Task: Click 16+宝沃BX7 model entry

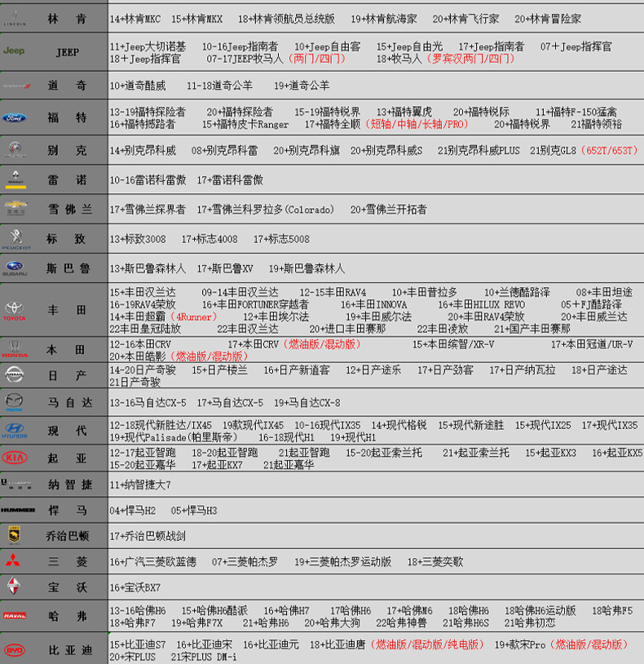Action: (x=135, y=588)
